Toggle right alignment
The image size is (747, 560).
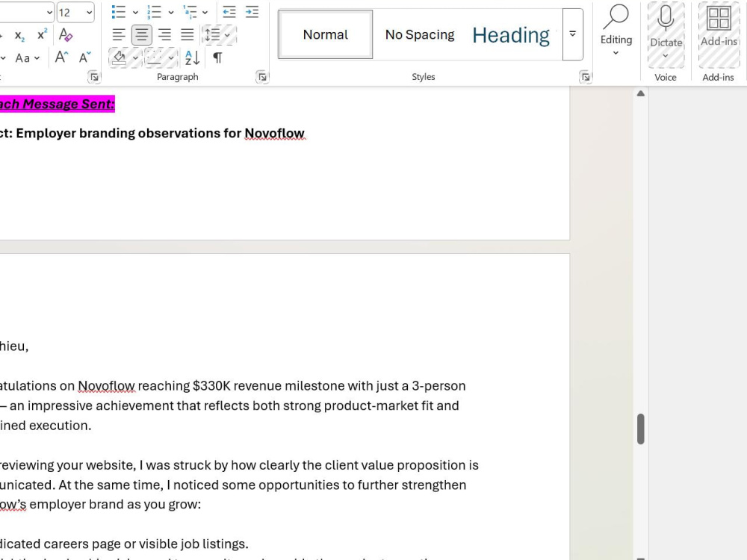click(164, 35)
